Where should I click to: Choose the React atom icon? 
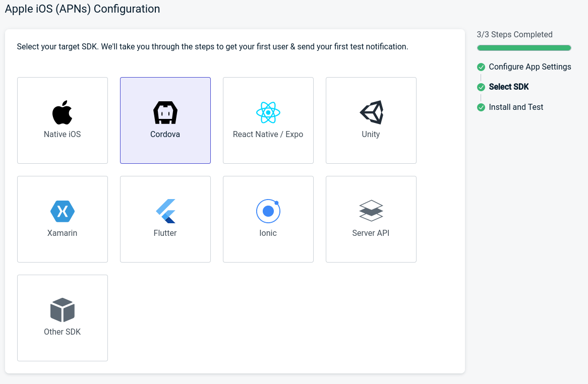click(268, 112)
